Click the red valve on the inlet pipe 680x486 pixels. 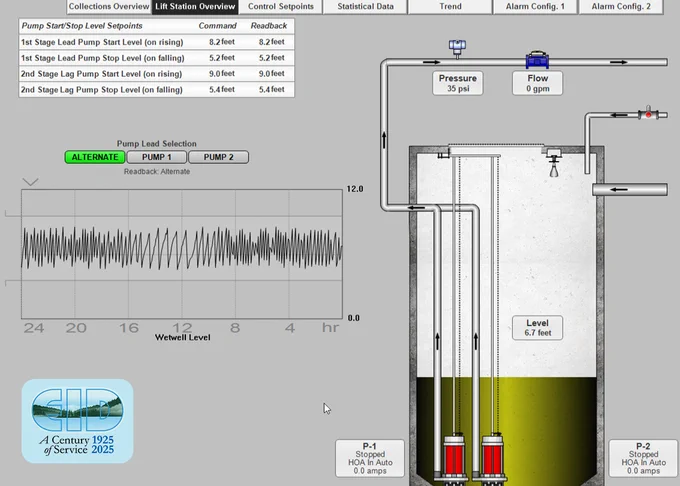point(648,114)
